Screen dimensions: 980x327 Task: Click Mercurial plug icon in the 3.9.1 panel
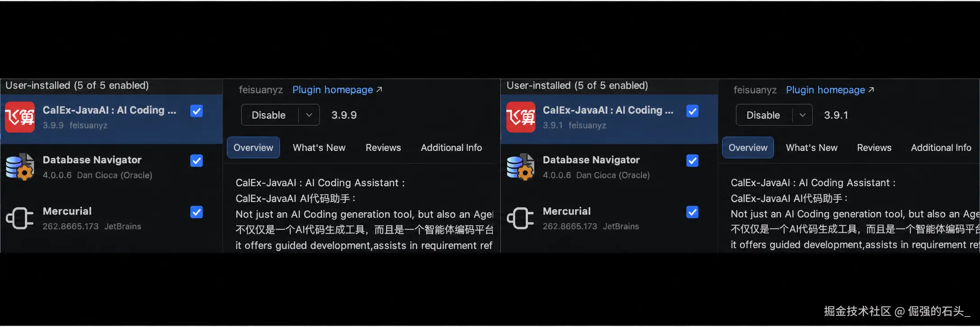521,218
